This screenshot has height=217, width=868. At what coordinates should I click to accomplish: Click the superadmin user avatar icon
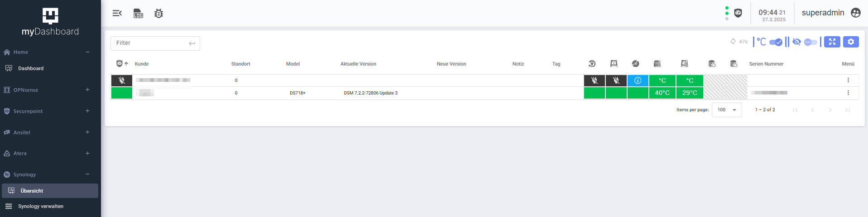[855, 13]
